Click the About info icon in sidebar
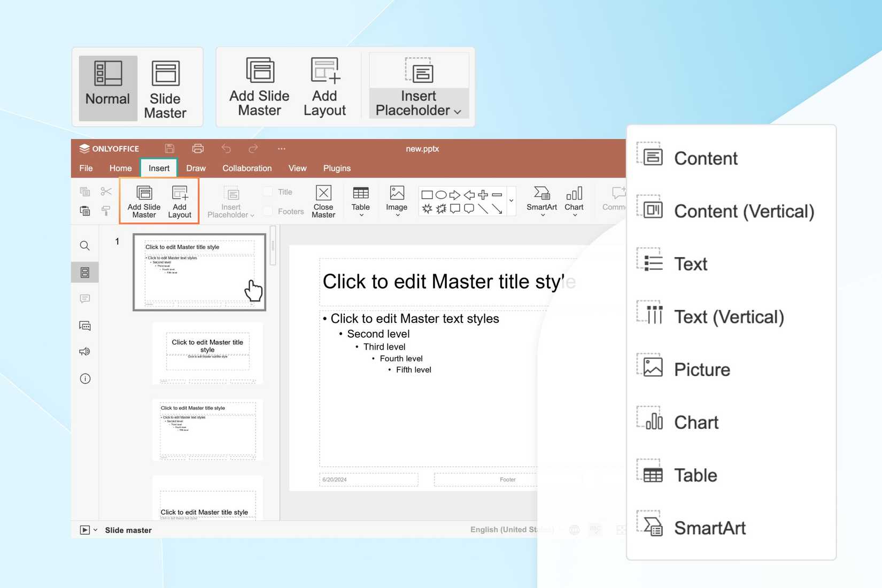 (85, 378)
